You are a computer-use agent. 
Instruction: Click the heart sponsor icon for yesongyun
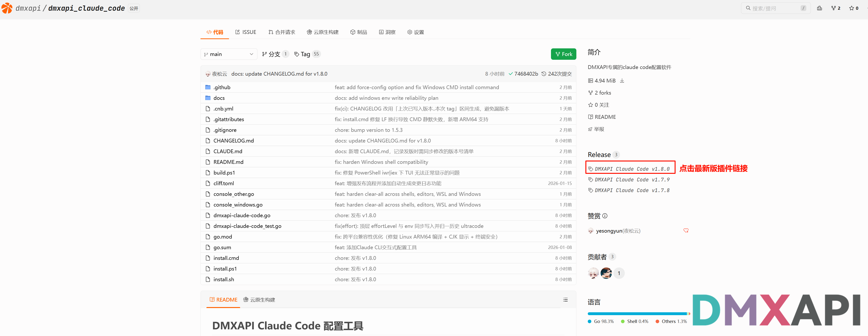(x=686, y=231)
